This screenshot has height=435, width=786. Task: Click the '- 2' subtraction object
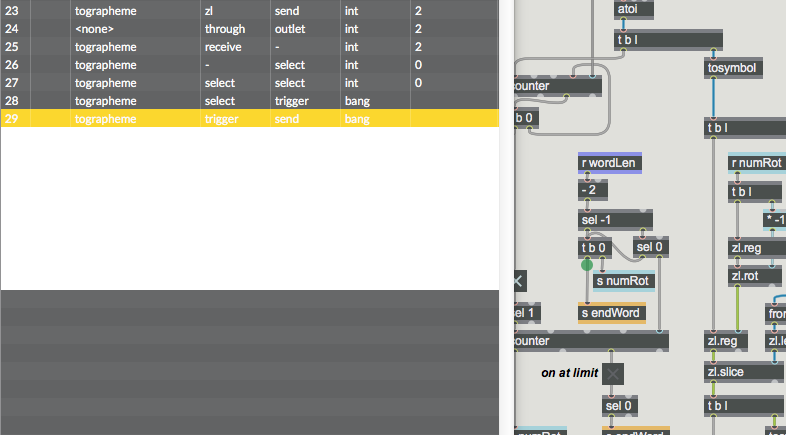[x=594, y=189]
